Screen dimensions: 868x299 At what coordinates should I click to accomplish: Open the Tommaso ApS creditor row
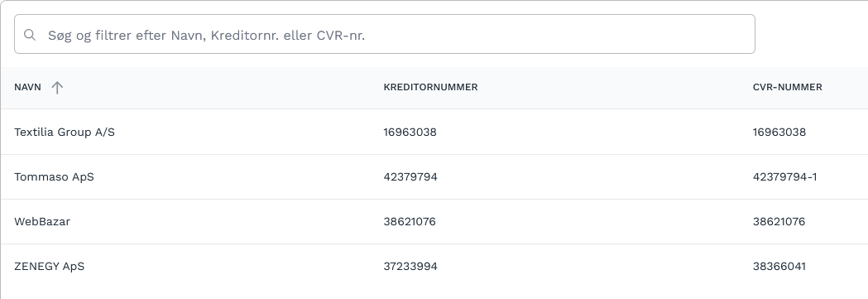[434, 176]
